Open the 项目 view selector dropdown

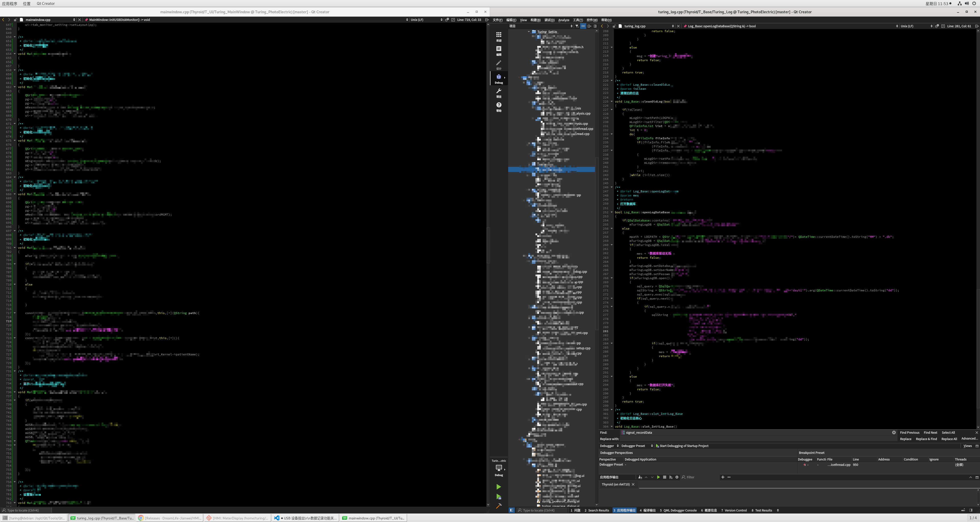tap(541, 26)
